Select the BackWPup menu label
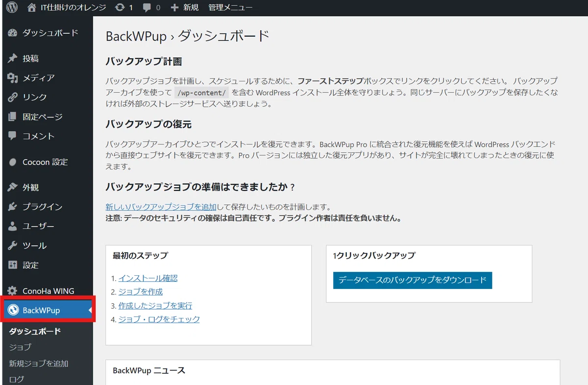Viewport: 588px width, 385px height. click(41, 310)
